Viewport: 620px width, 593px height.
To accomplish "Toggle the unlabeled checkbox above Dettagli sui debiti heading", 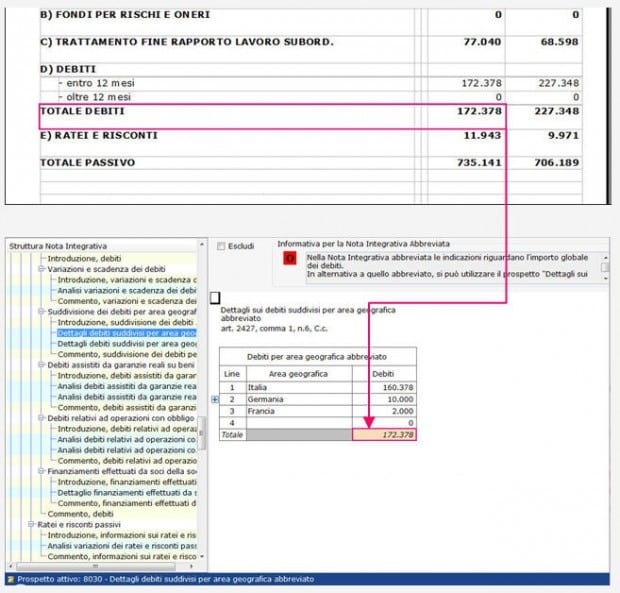I will (215, 298).
